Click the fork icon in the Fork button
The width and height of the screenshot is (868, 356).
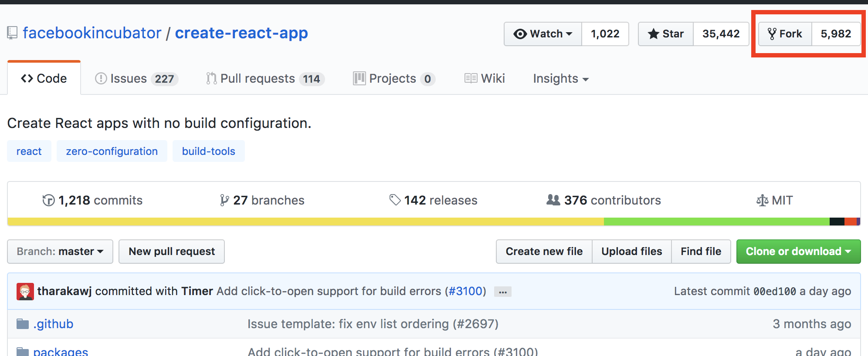(x=772, y=34)
